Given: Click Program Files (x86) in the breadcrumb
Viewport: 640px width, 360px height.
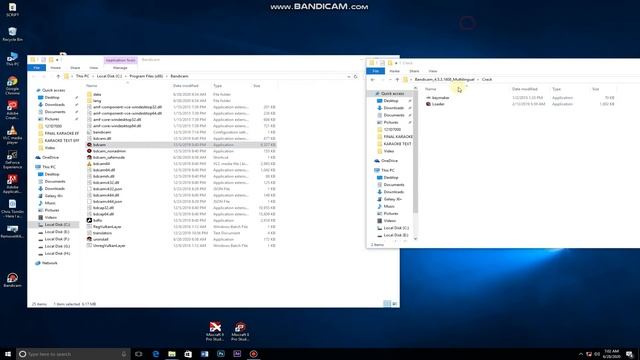Looking at the screenshot, I should click(146, 76).
